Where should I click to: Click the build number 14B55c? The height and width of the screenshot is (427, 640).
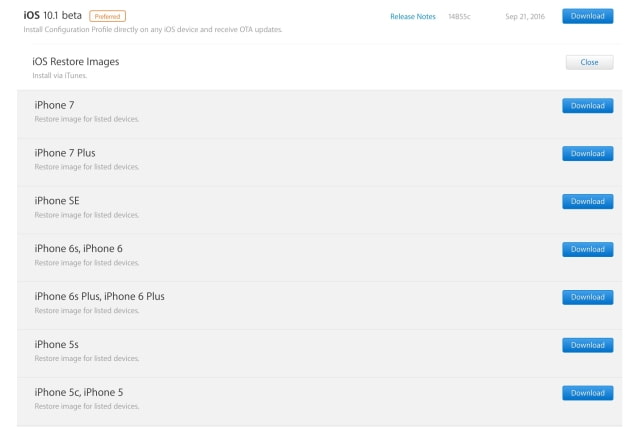coord(459,17)
